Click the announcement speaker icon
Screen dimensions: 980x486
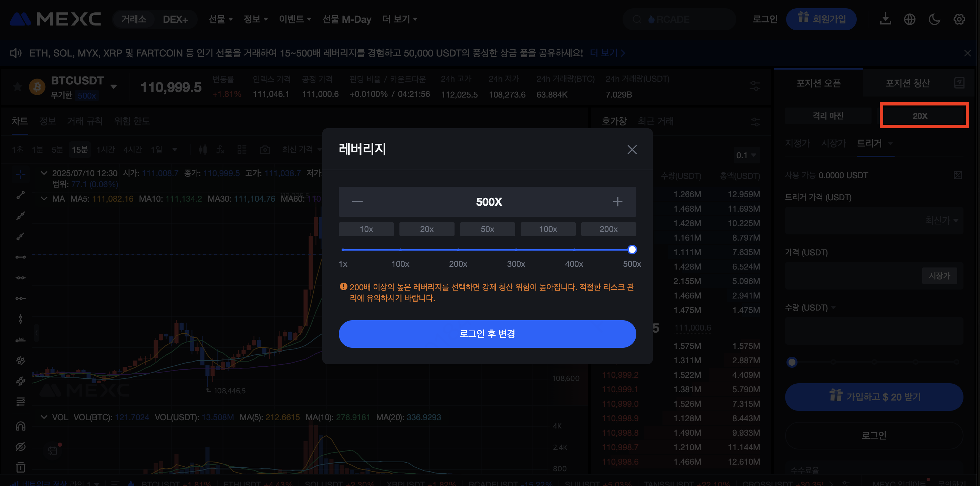click(x=15, y=53)
